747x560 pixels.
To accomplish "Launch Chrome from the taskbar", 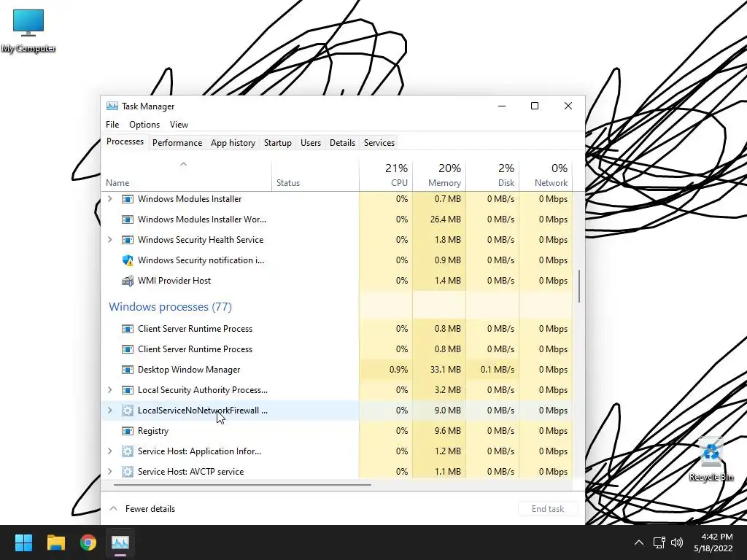I will coord(88,542).
